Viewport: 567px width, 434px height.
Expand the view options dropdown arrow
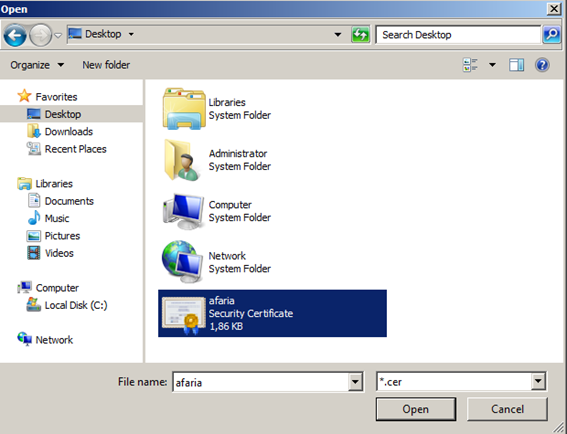[x=492, y=65]
